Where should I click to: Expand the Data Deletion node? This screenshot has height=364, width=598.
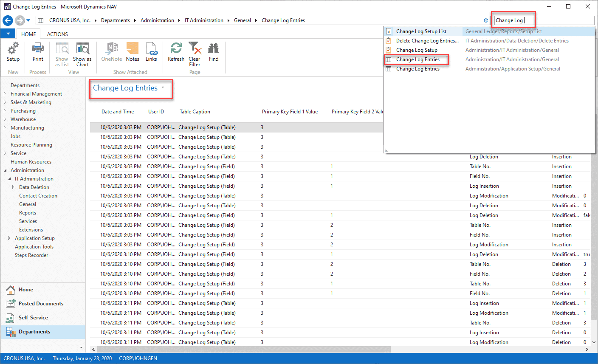click(x=13, y=187)
